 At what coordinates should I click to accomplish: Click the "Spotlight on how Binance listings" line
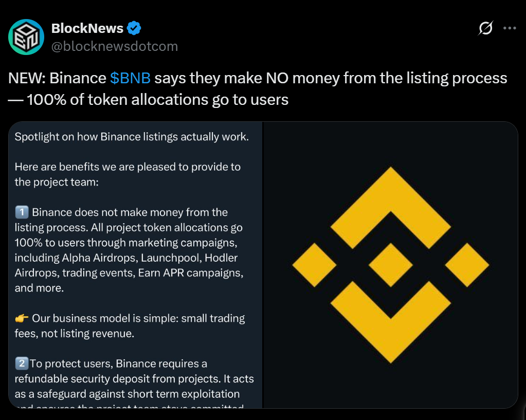click(x=132, y=137)
